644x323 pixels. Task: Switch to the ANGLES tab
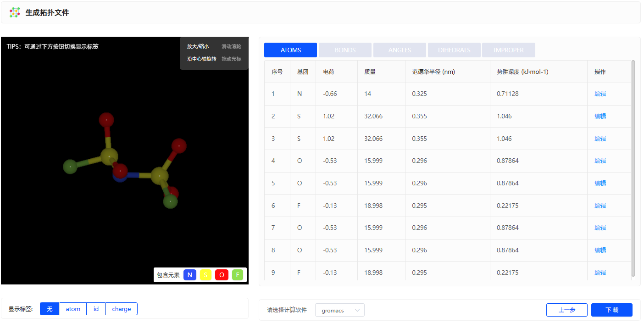coord(400,50)
